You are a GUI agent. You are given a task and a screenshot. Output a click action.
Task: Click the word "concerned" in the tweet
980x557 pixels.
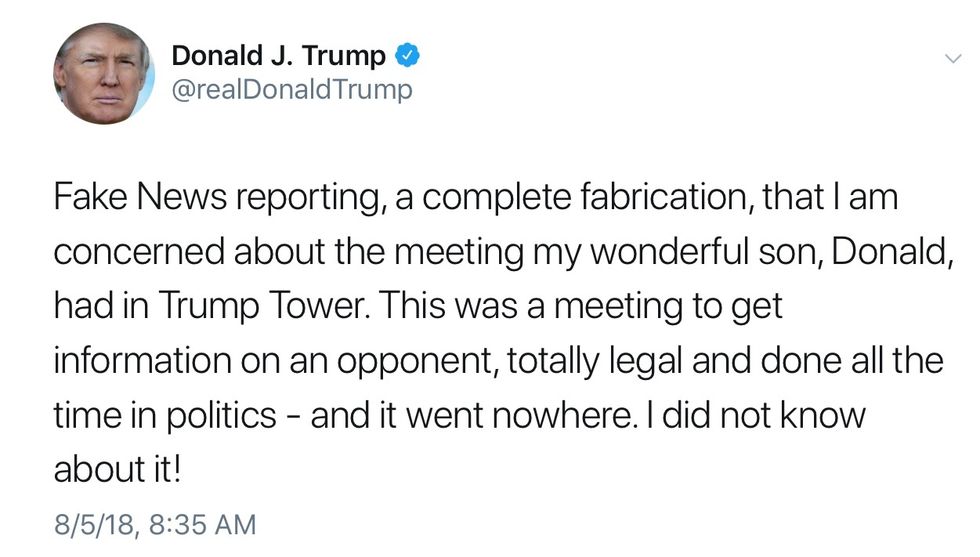tap(140, 252)
